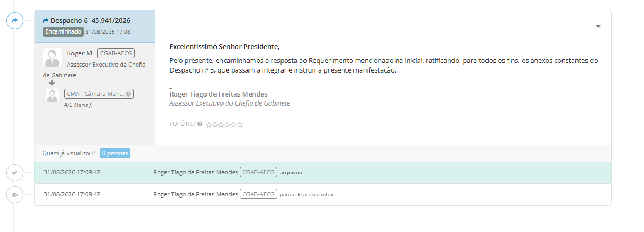Click the down arrow between sender and recipient
Image resolution: width=644 pixels, height=232 pixels.
pos(52,83)
